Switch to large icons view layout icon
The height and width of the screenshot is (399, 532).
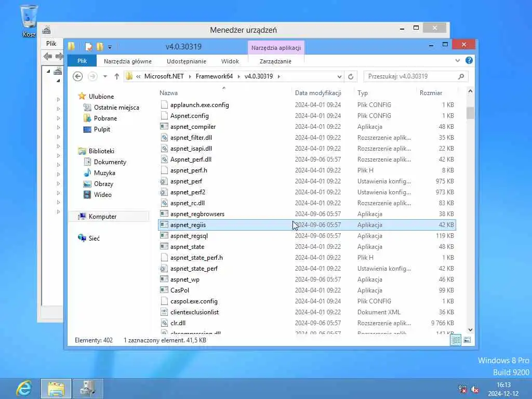(x=467, y=340)
